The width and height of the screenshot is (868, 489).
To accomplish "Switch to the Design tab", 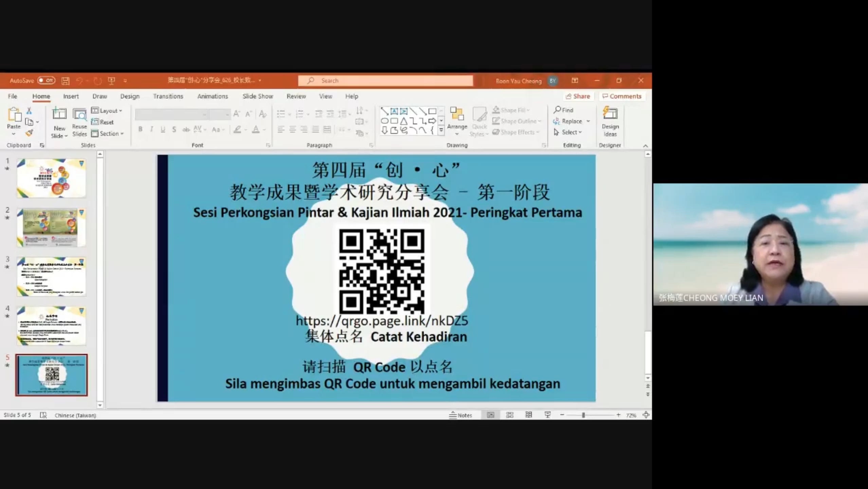I will click(x=130, y=96).
